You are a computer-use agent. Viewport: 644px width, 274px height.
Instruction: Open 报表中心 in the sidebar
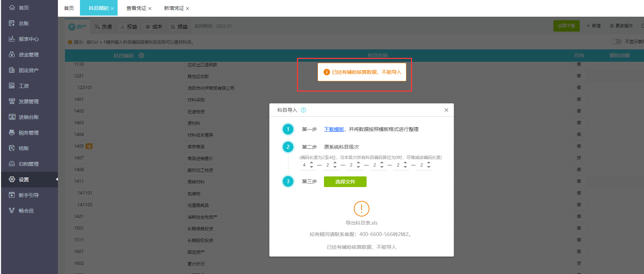(x=28, y=39)
